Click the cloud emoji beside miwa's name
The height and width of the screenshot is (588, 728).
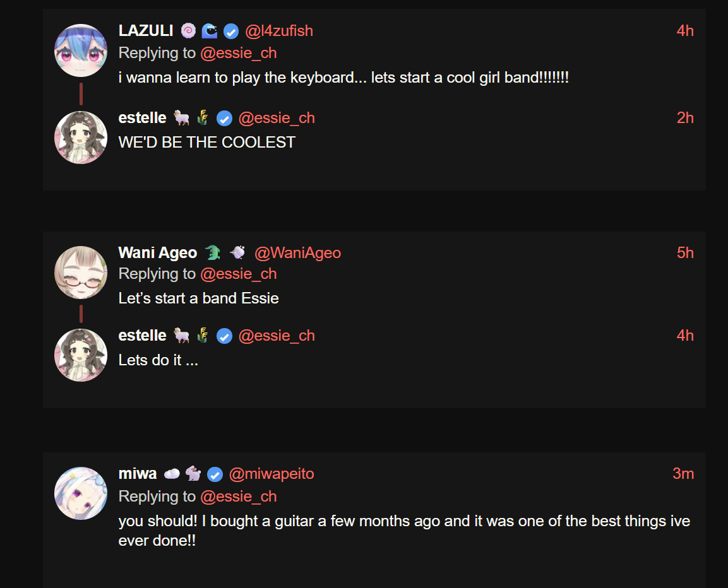(x=172, y=474)
